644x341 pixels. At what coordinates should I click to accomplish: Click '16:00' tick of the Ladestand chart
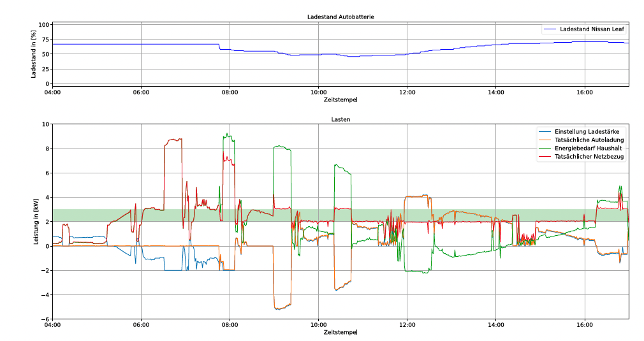click(585, 92)
